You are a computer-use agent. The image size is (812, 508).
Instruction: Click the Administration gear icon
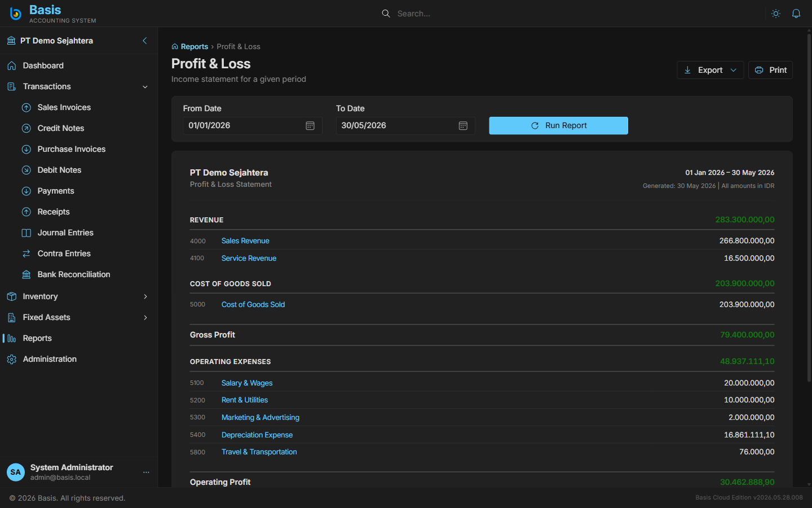(11, 359)
